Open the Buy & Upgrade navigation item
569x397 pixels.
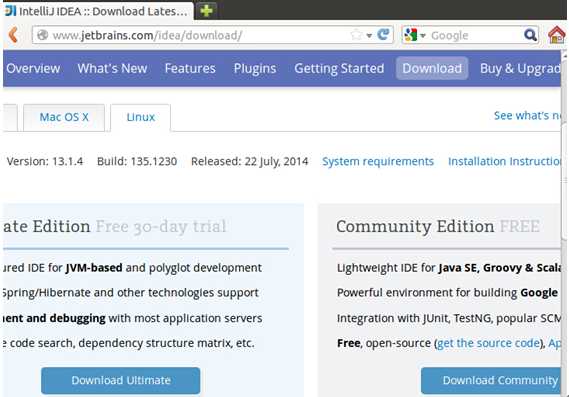pyautogui.click(x=520, y=69)
